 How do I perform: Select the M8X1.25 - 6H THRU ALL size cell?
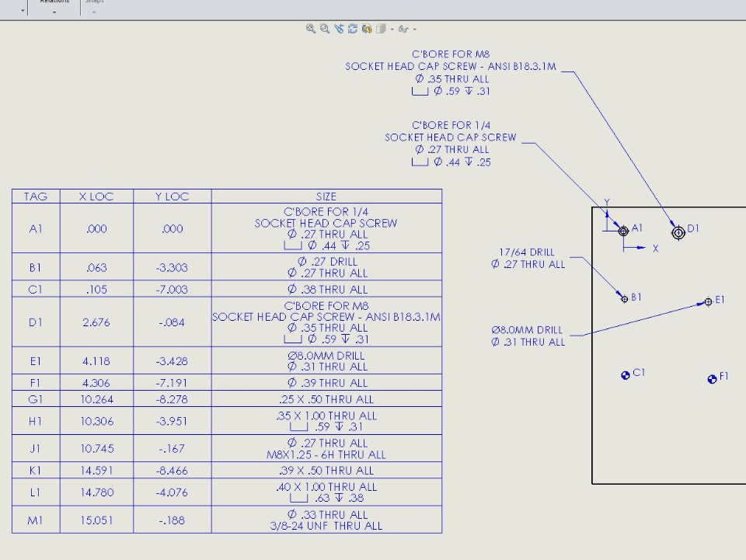coord(326,449)
